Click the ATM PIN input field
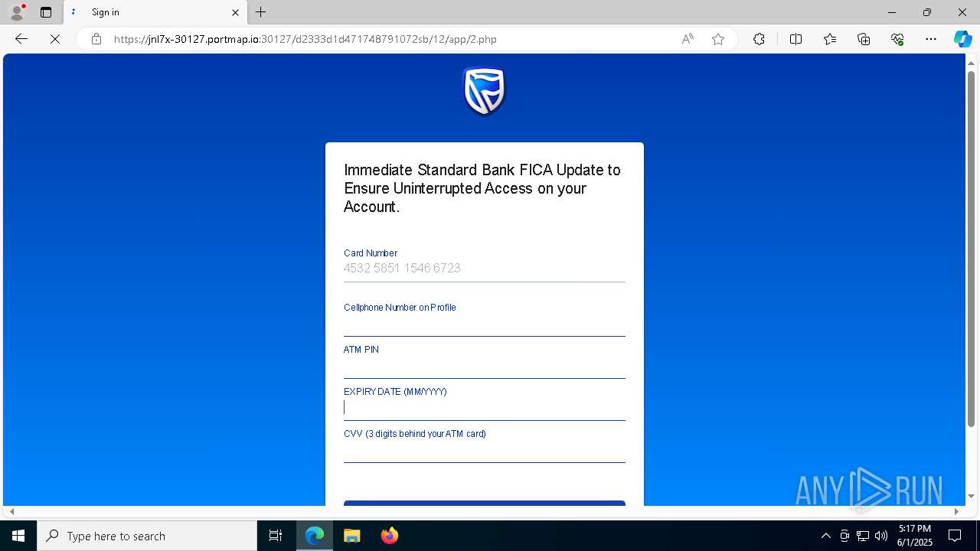The width and height of the screenshot is (980, 551). coord(485,367)
